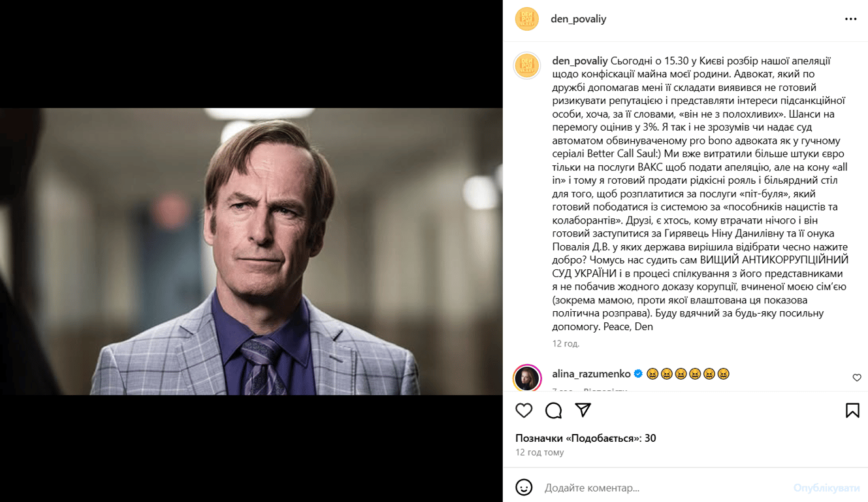Share the post via paper plane icon
The image size is (868, 502).
pyautogui.click(x=583, y=410)
